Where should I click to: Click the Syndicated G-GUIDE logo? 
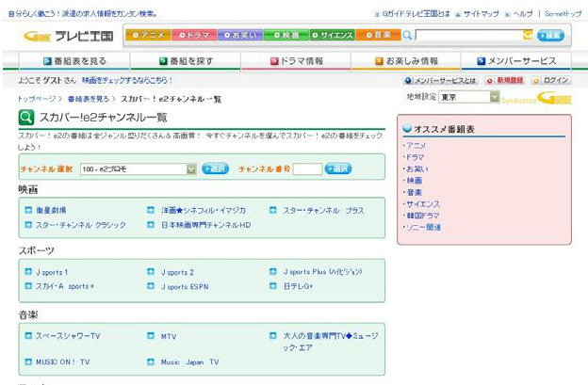(536, 99)
